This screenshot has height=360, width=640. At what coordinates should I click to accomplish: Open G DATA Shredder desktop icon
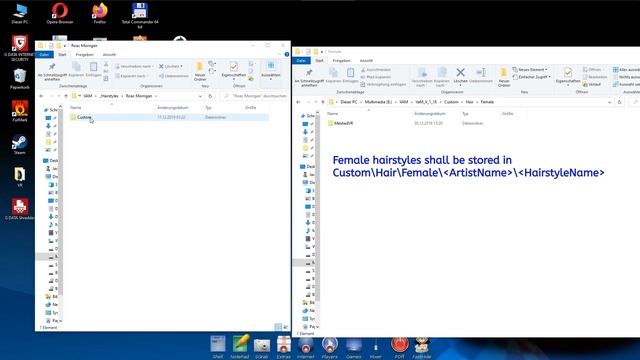(20, 209)
